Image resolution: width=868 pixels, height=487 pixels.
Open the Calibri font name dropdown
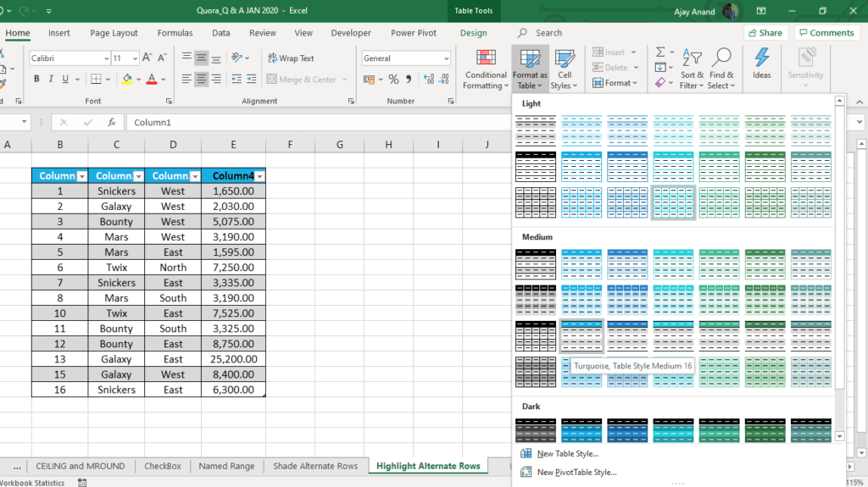click(x=106, y=58)
